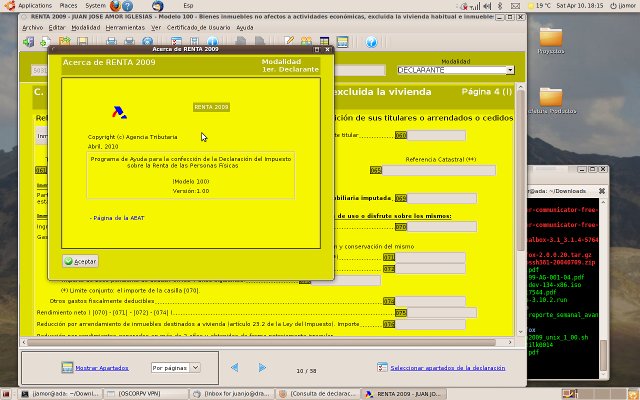
Task: Click the first grey page toolbar icon
Action: pyautogui.click(x=241, y=41)
